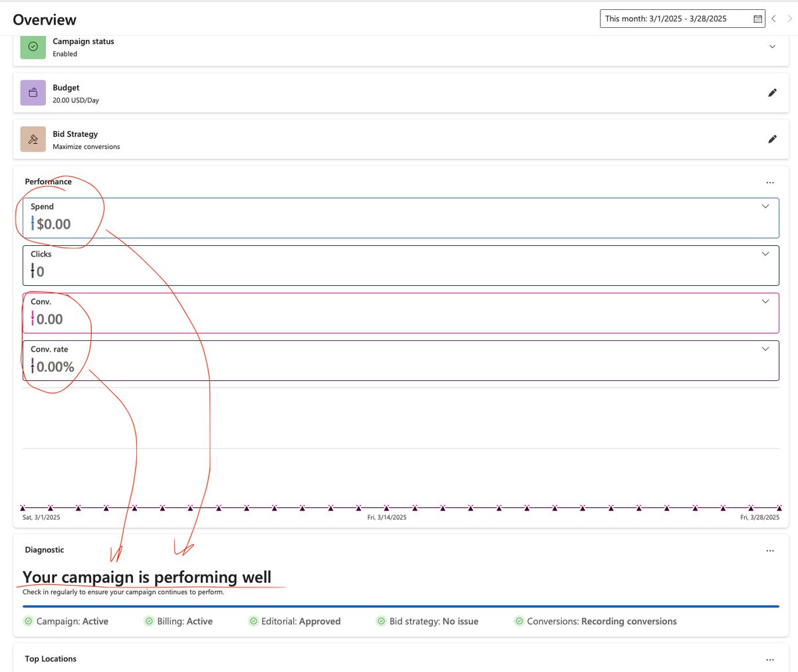798x672 pixels.
Task: Click Conversions: Recording conversions label
Action: coord(602,621)
